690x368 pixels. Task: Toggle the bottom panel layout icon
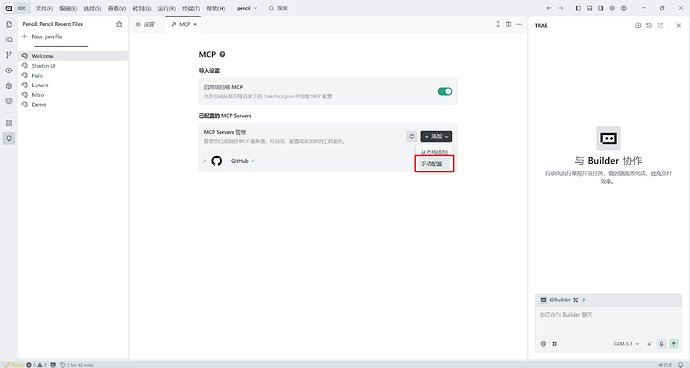[x=590, y=8]
